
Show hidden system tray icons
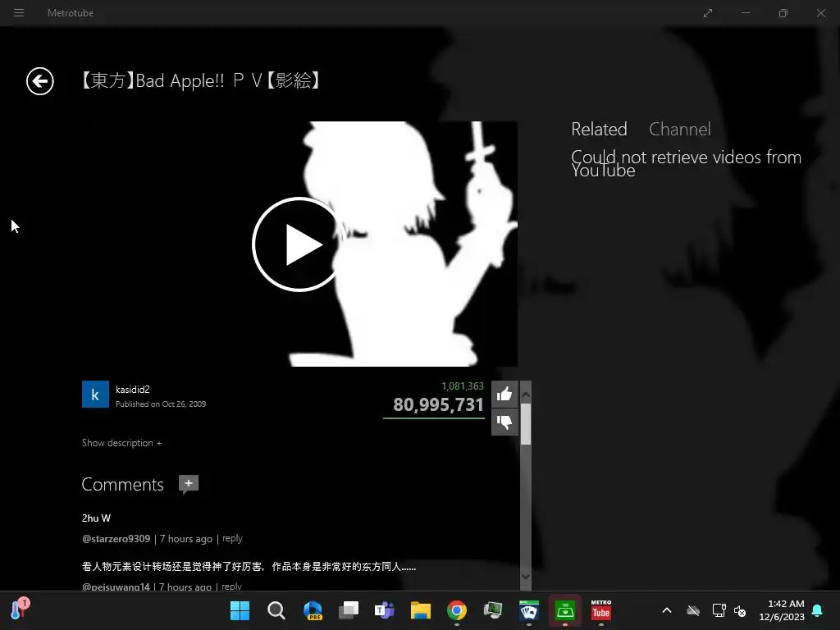(667, 610)
